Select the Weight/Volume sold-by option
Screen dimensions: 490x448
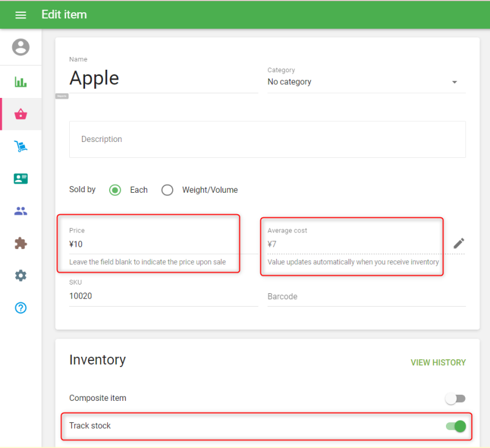167,190
